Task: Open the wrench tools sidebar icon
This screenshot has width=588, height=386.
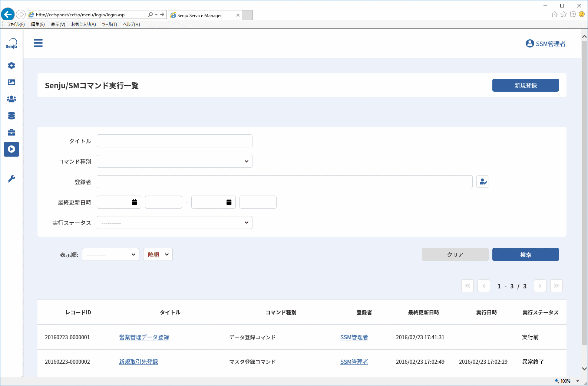Action: click(11, 179)
